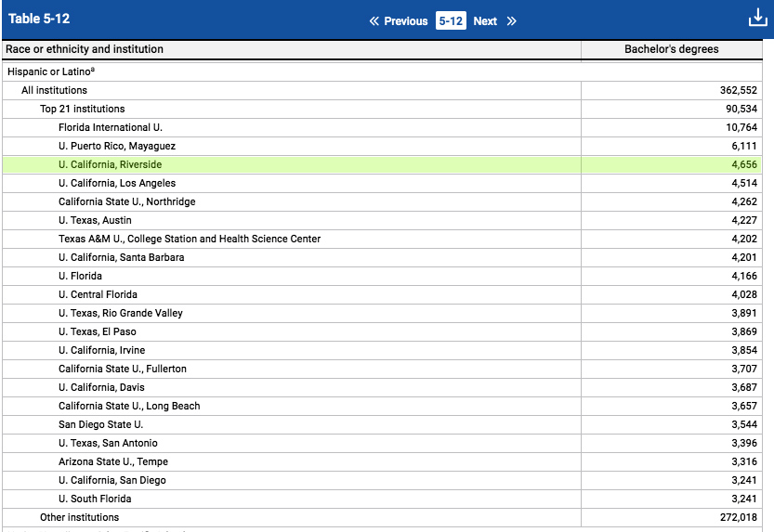Select the U. Texas, San Antonio row
Screen dimensions: 774x532
(x=382, y=443)
